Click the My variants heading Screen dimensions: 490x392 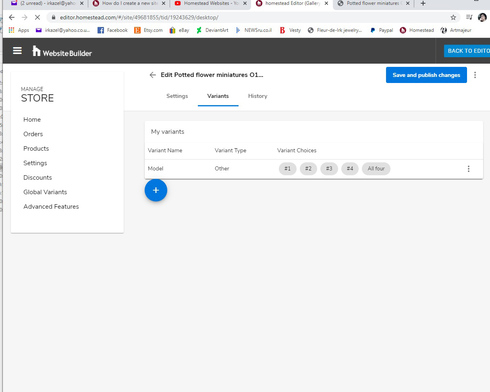[x=167, y=132]
